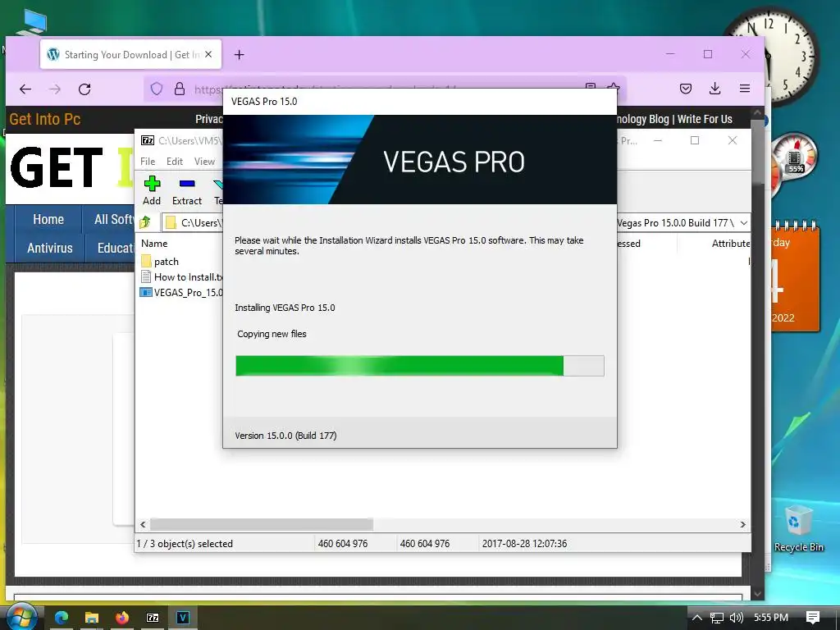Screen dimensions: 840x630
Task: Click the tracking protection shield icon
Action: tap(157, 89)
